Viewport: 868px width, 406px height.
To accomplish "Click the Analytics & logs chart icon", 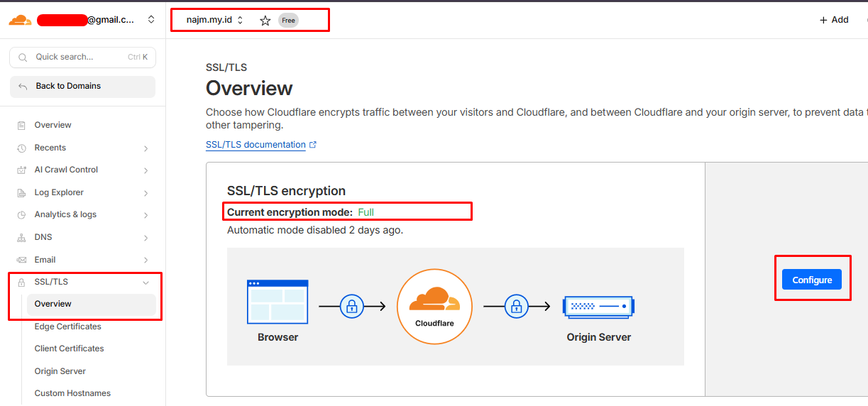I will [x=21, y=215].
